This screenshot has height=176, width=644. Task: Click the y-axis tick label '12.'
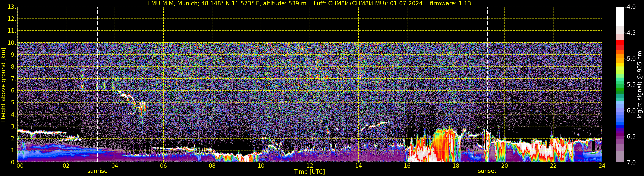tap(12, 19)
